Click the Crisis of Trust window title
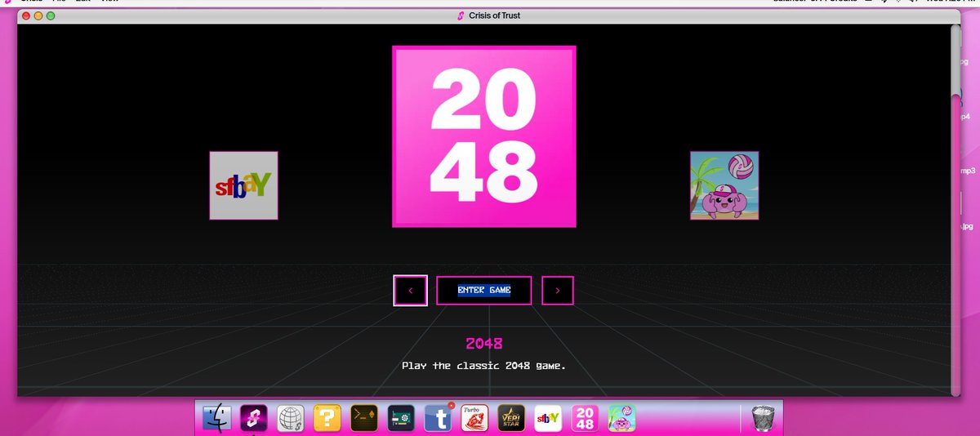The width and height of the screenshot is (980, 436). (494, 16)
